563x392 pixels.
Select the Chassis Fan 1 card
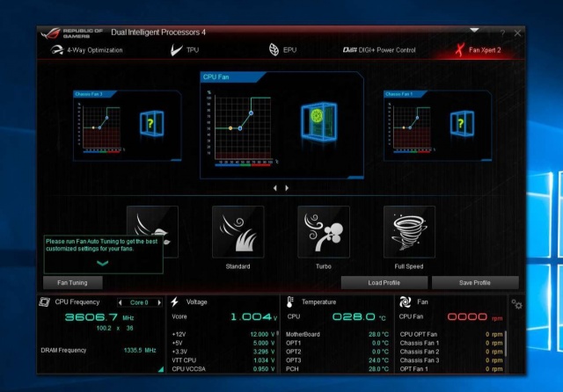click(437, 126)
